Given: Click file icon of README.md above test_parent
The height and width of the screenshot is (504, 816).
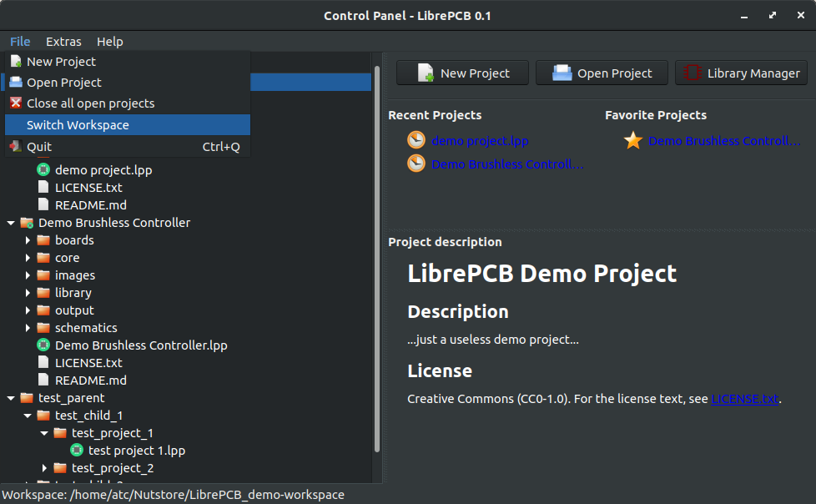Looking at the screenshot, I should 43,380.
